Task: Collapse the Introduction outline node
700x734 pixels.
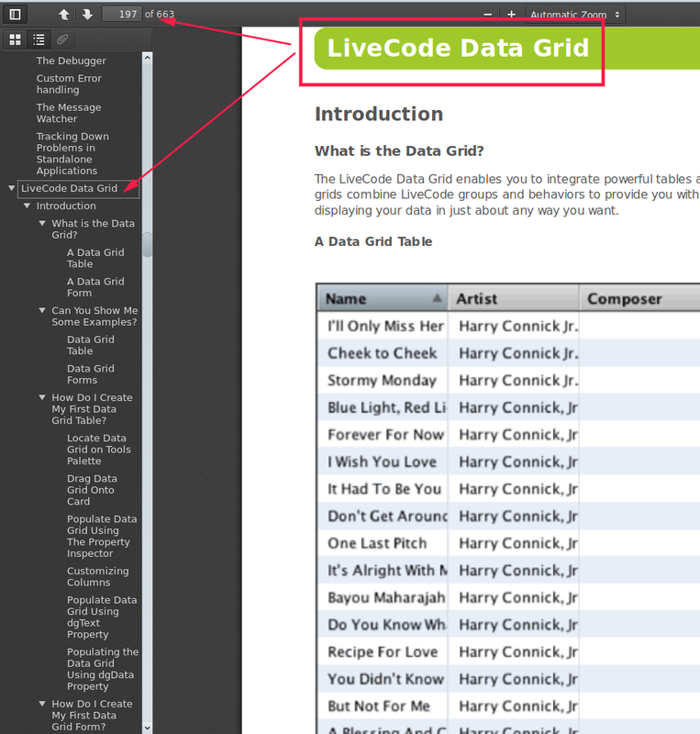Action: click(x=27, y=206)
